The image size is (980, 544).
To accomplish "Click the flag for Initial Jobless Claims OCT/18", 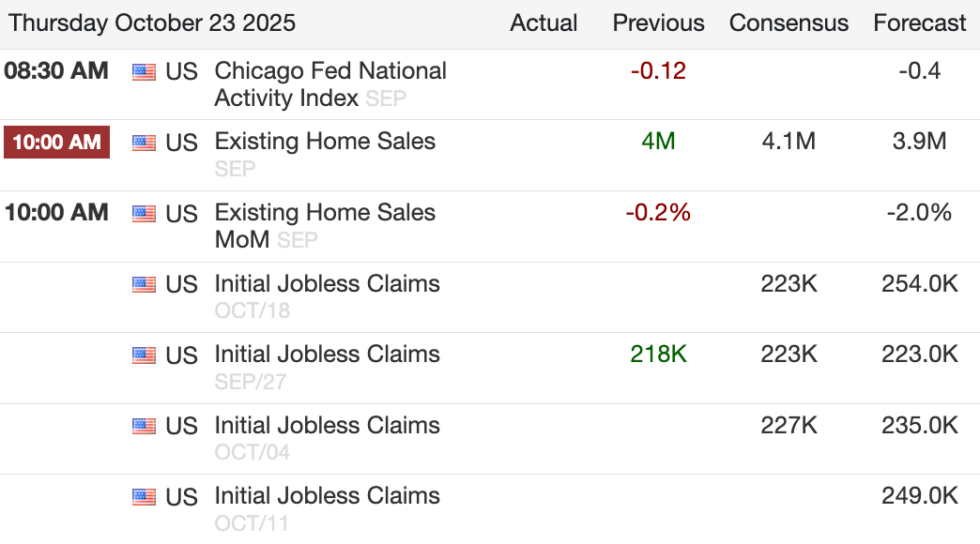I will (144, 284).
